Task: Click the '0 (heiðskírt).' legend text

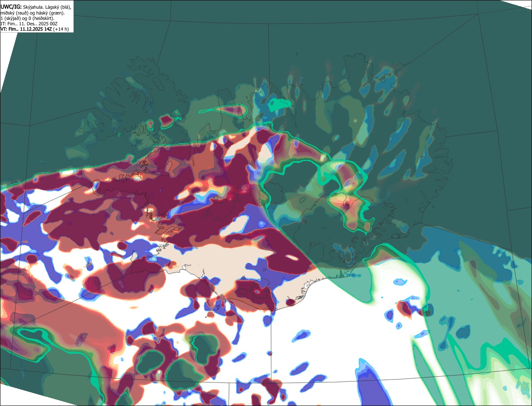Action: (42, 19)
